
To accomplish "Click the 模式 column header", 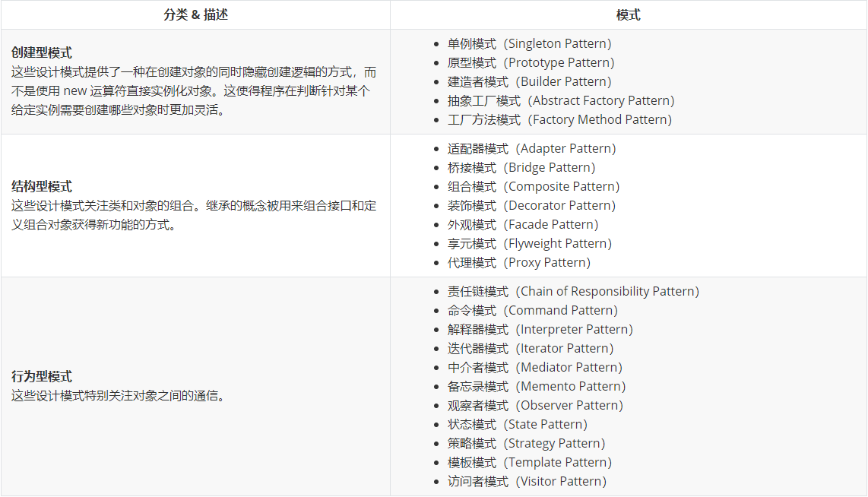I will coord(629,15).
